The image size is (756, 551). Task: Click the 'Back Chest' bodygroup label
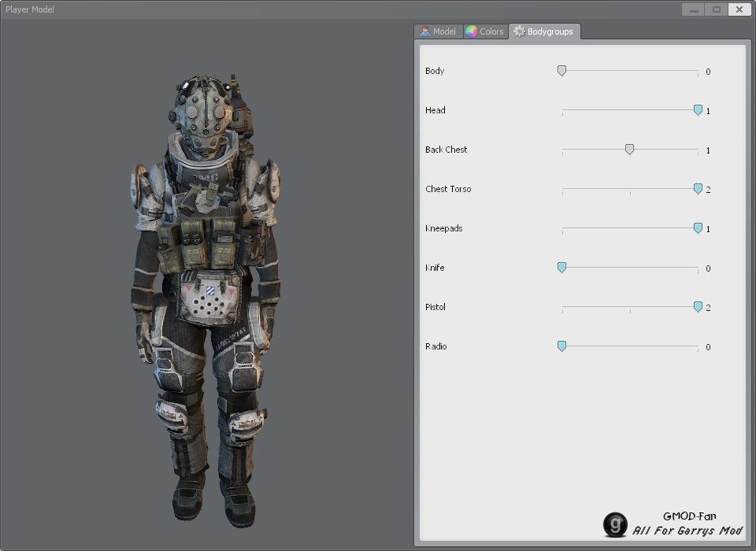click(446, 150)
